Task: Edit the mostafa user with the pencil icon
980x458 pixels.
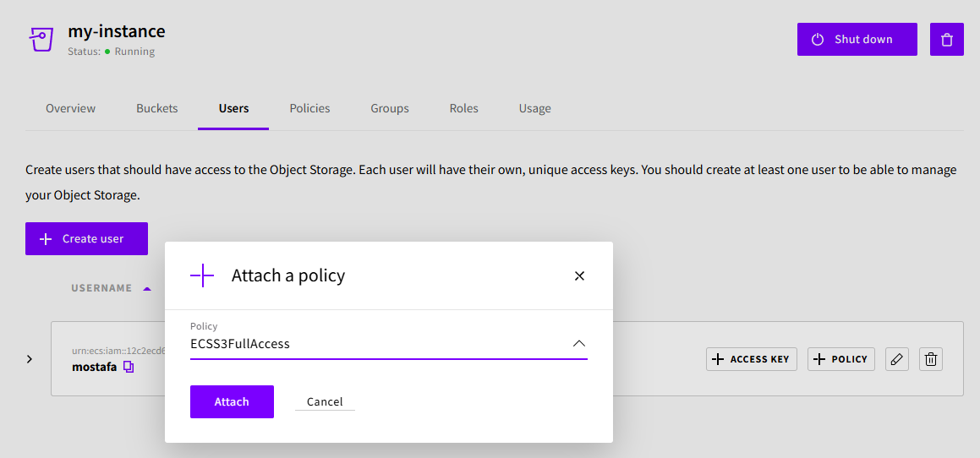Action: click(x=897, y=359)
